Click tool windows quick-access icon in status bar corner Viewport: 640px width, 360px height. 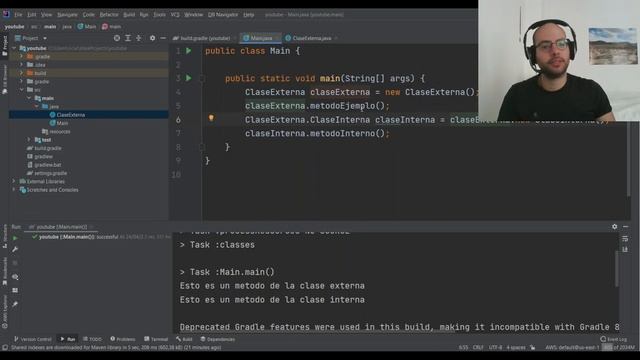(x=4, y=347)
